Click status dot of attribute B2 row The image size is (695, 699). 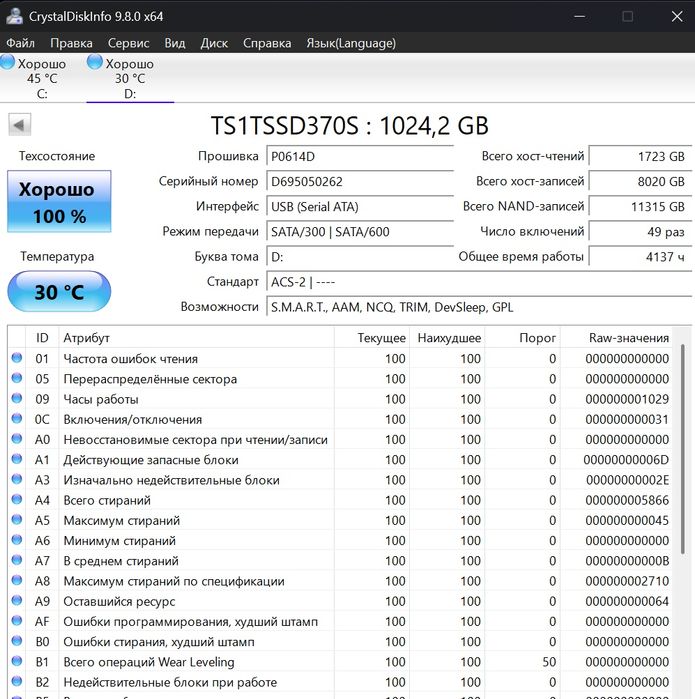point(17,681)
